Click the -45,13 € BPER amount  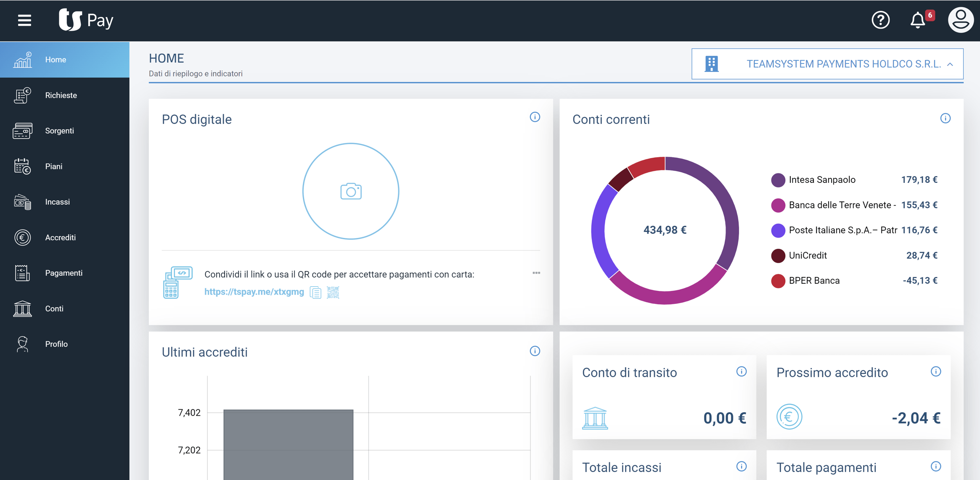click(x=920, y=281)
